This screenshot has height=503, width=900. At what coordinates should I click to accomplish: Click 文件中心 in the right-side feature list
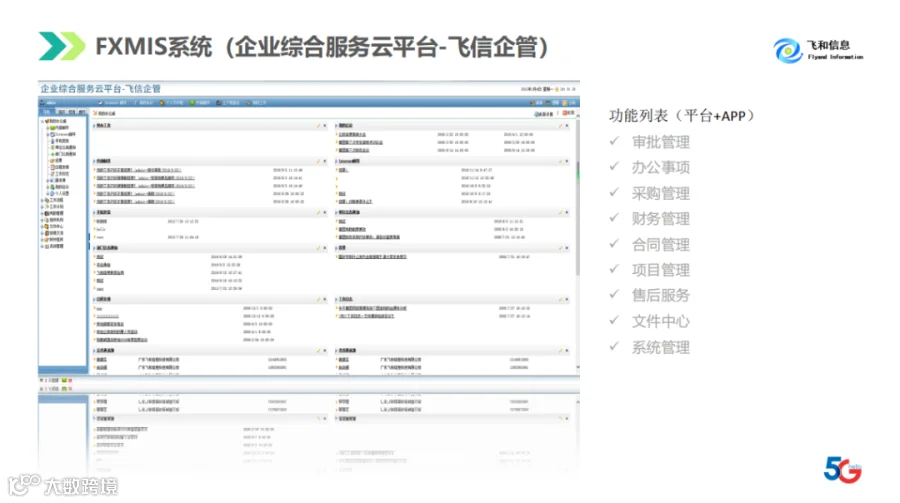click(x=661, y=321)
